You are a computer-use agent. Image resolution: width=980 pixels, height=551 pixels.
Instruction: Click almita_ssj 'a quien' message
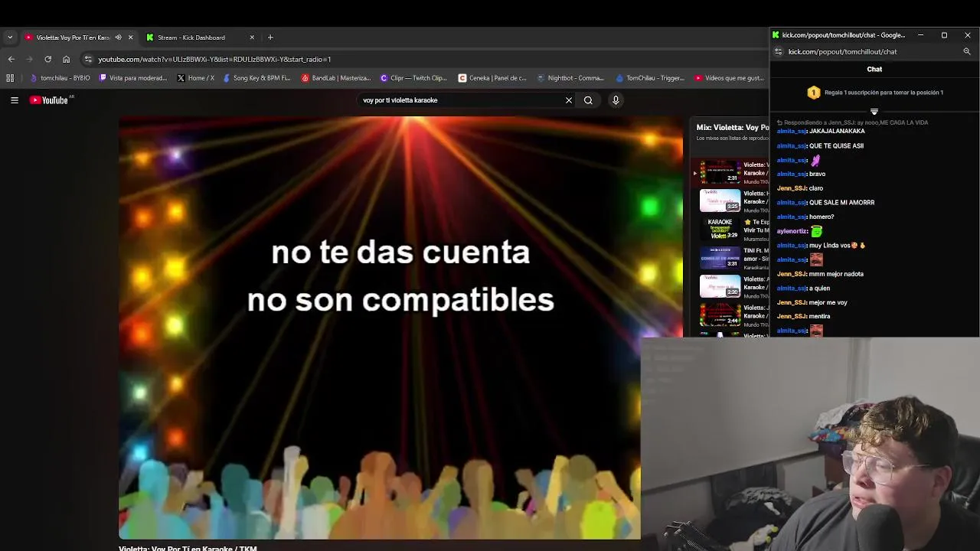[819, 289]
